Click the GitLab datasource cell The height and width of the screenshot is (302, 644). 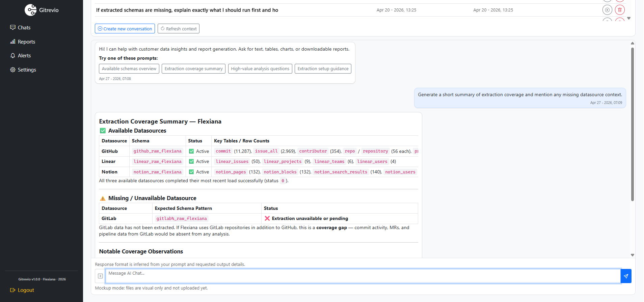126,219
